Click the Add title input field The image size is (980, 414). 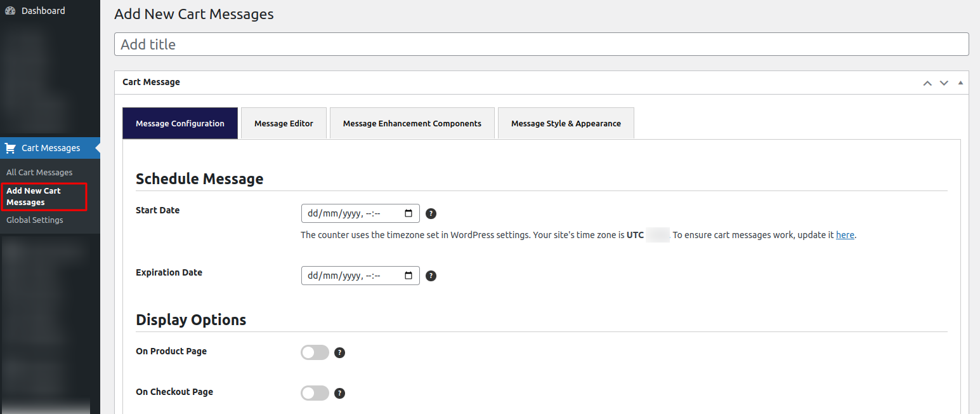click(x=541, y=44)
